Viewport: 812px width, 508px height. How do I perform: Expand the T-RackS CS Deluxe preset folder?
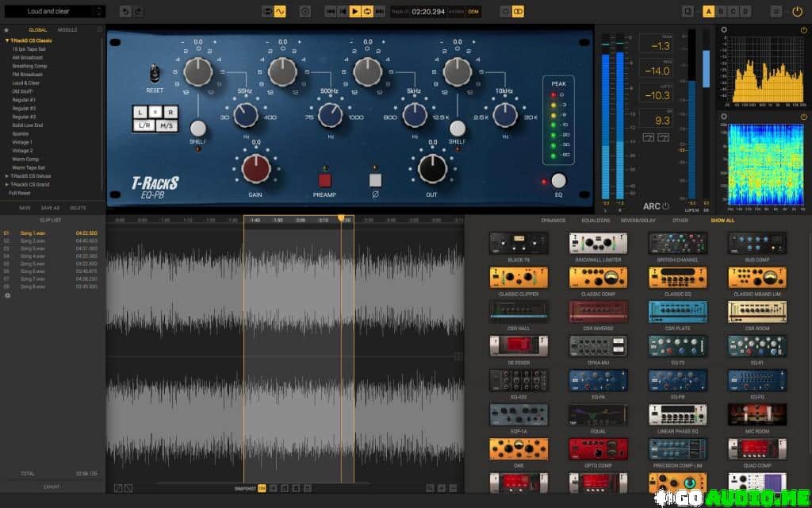point(7,175)
